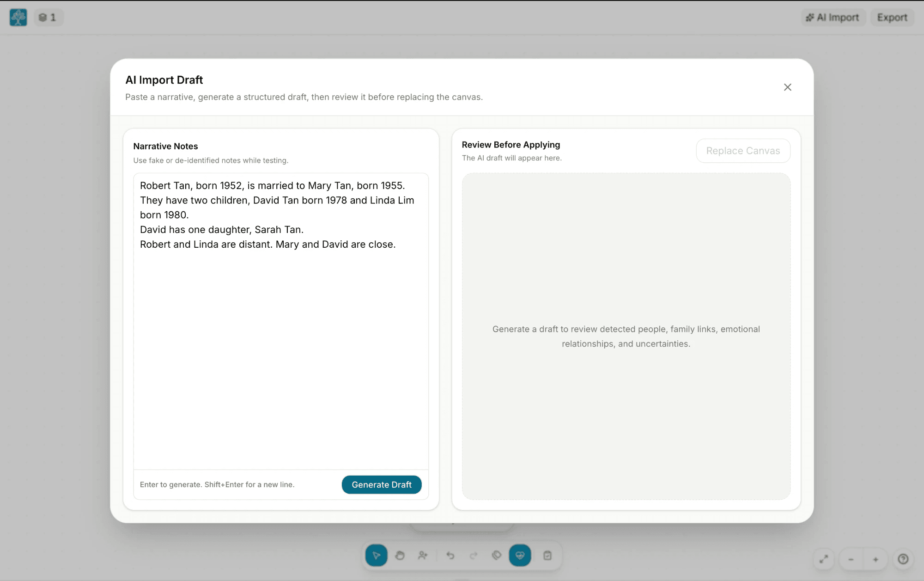Click the undo arrow icon
This screenshot has width=924, height=581.
[450, 556]
